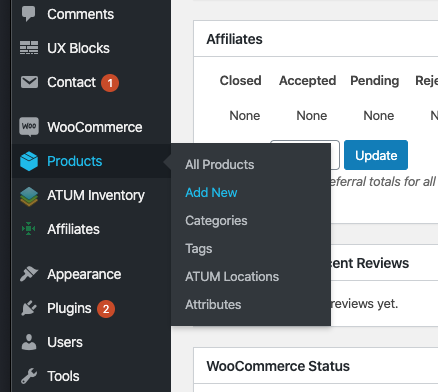Click the Affiliates green arrows icon
The width and height of the screenshot is (438, 392).
coord(29,229)
